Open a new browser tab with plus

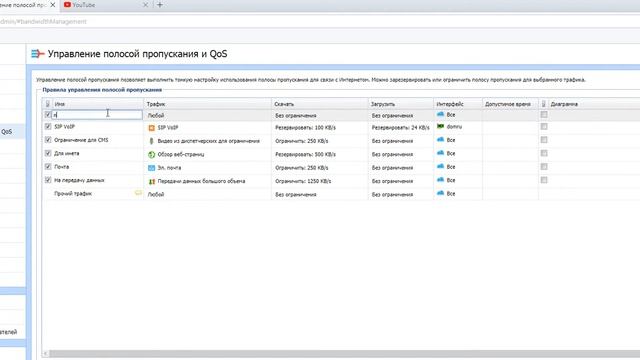[160, 5]
